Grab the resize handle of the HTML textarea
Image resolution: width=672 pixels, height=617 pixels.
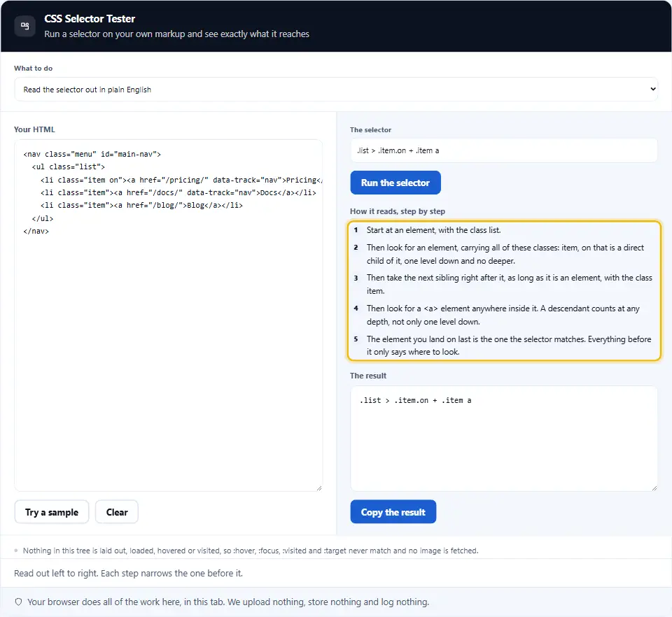[319, 488]
